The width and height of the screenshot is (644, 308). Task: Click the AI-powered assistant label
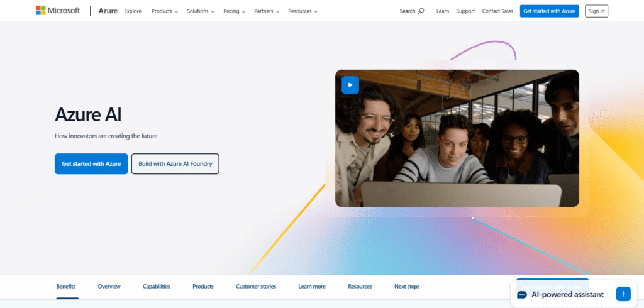pyautogui.click(x=568, y=294)
